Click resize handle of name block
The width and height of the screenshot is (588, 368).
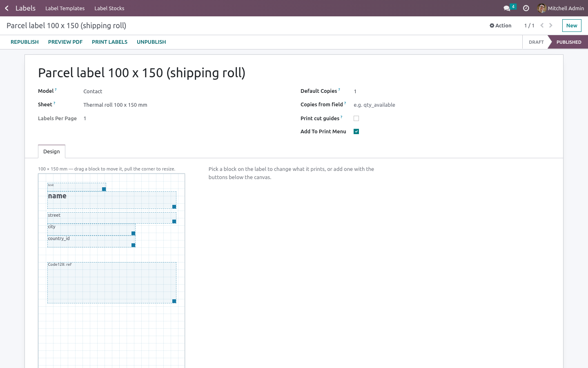[x=174, y=207]
